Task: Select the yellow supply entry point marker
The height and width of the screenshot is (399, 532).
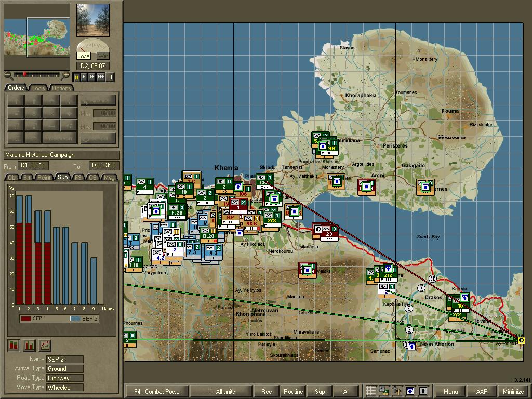Action: 521,340
